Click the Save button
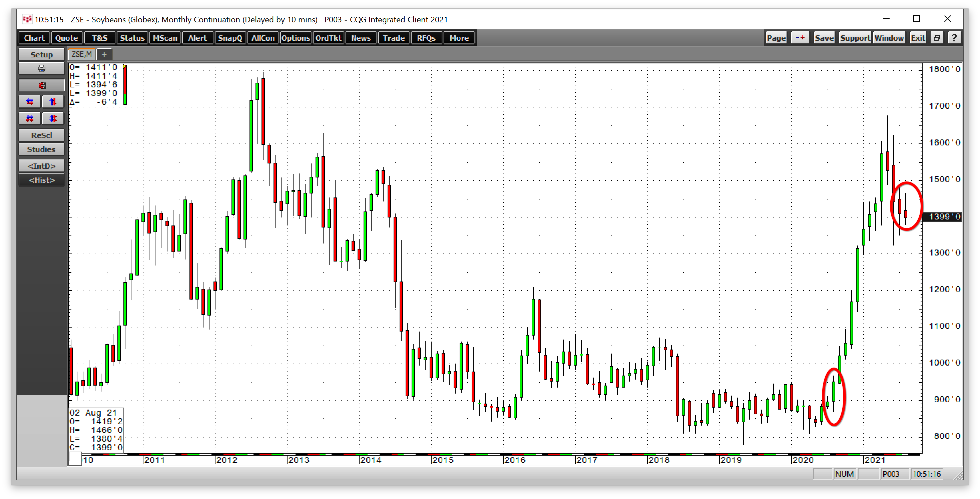The height and width of the screenshot is (499, 980). coord(824,38)
